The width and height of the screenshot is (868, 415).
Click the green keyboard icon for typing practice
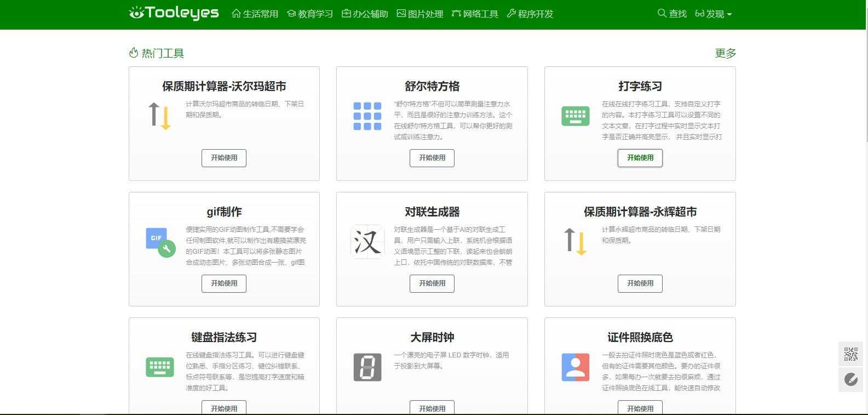pos(575,116)
